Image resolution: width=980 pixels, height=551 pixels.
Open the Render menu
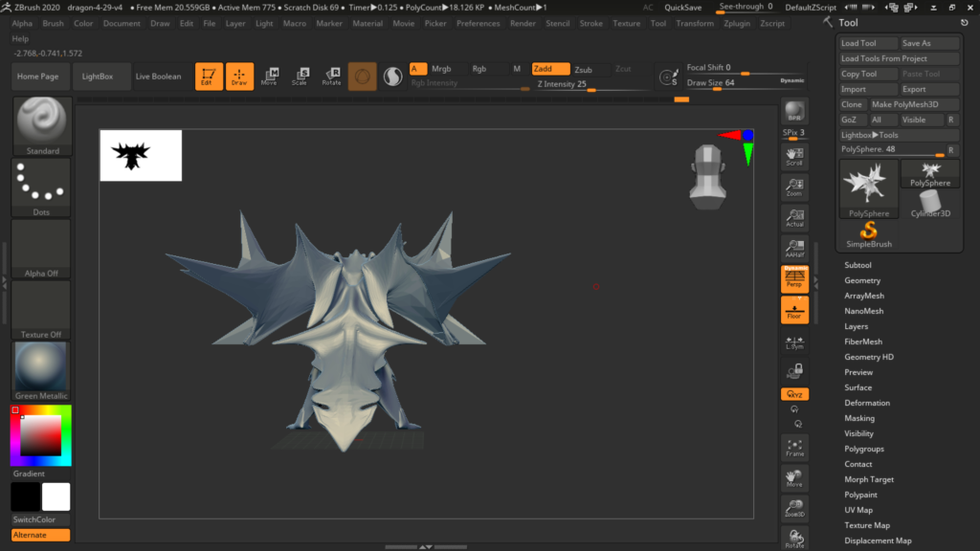tap(523, 23)
